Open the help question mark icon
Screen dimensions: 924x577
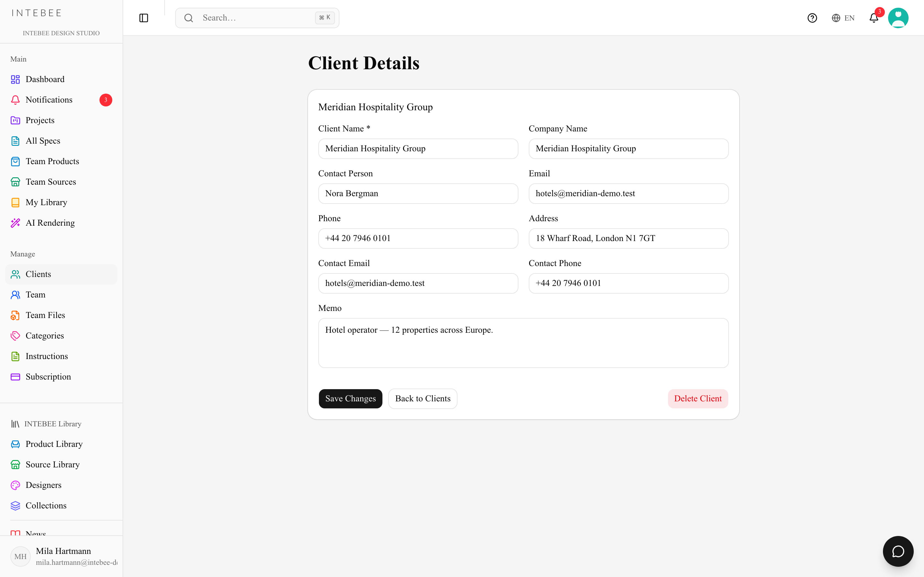[x=812, y=18]
